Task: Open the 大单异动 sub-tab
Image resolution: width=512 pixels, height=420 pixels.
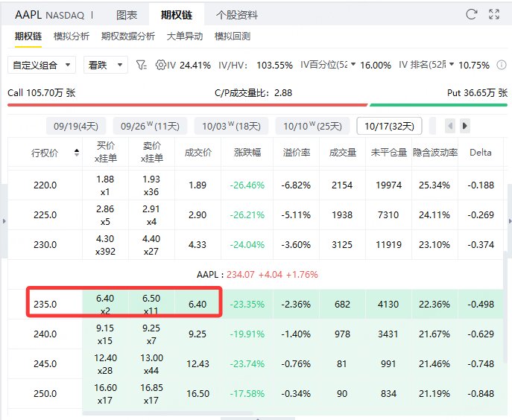Action: (x=185, y=36)
